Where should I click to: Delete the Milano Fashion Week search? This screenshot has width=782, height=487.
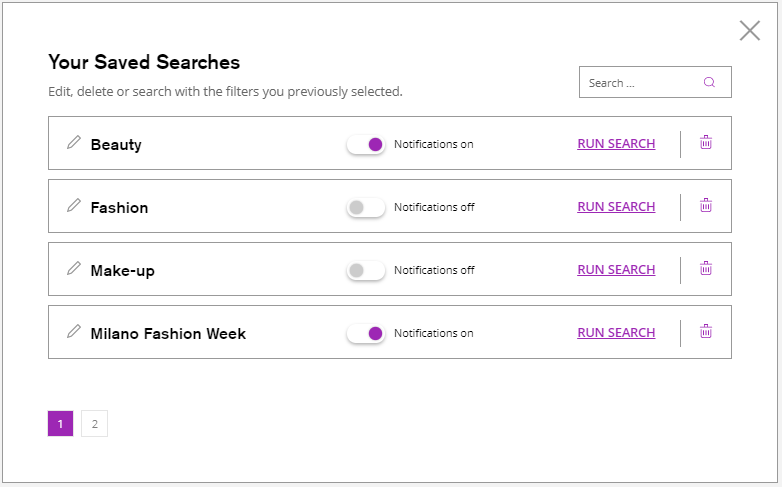pos(706,332)
